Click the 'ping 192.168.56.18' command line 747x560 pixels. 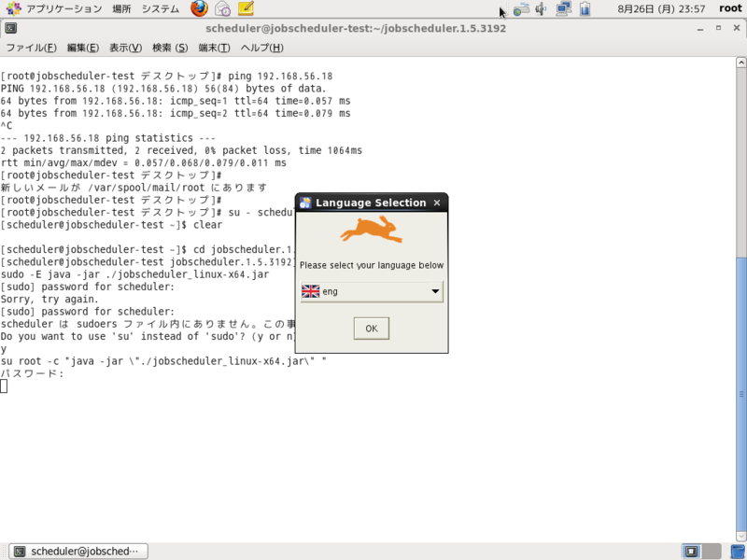coord(167,77)
